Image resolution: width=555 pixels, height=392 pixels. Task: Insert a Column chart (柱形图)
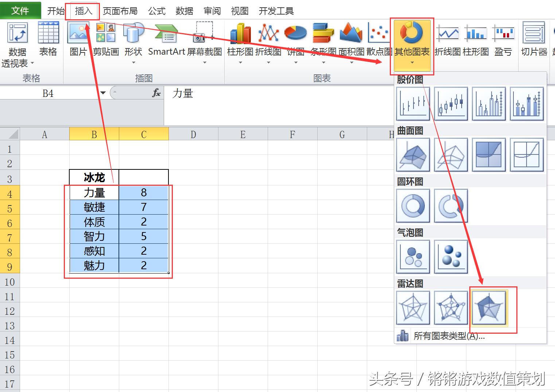[x=240, y=38]
